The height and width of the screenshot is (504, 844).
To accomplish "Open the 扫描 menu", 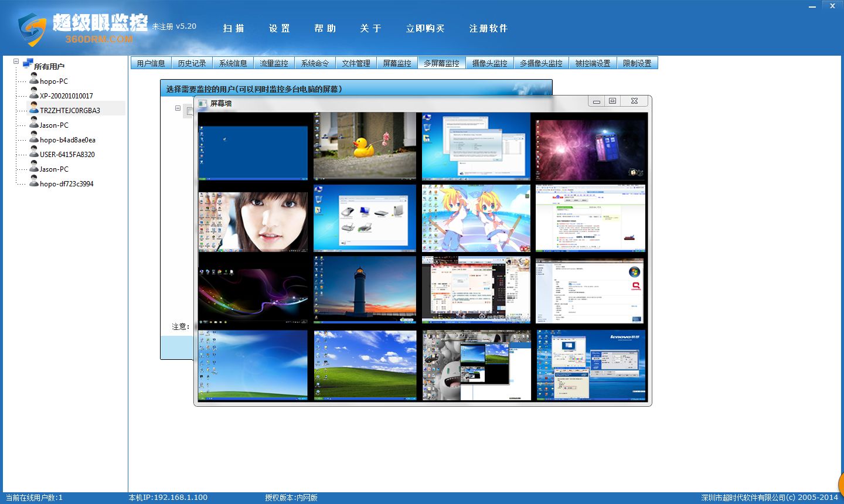I will click(x=233, y=28).
